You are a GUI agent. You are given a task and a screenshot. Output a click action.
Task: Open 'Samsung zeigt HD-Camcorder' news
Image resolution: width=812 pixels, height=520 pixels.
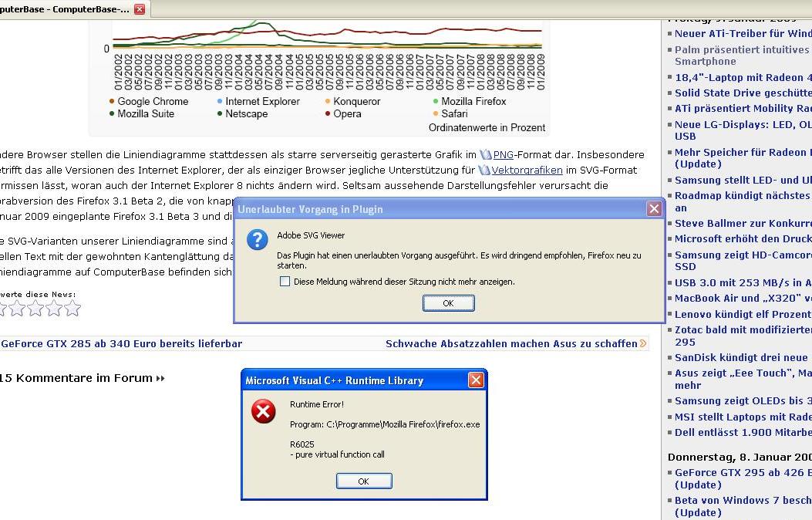click(x=743, y=261)
